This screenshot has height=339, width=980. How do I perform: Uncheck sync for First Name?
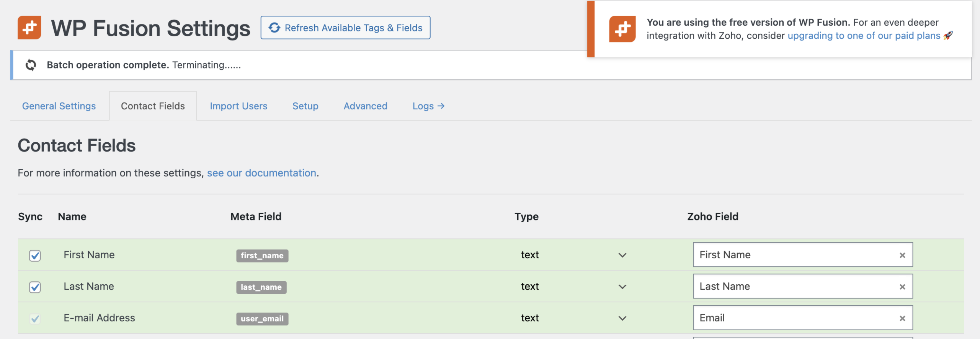coord(35,255)
